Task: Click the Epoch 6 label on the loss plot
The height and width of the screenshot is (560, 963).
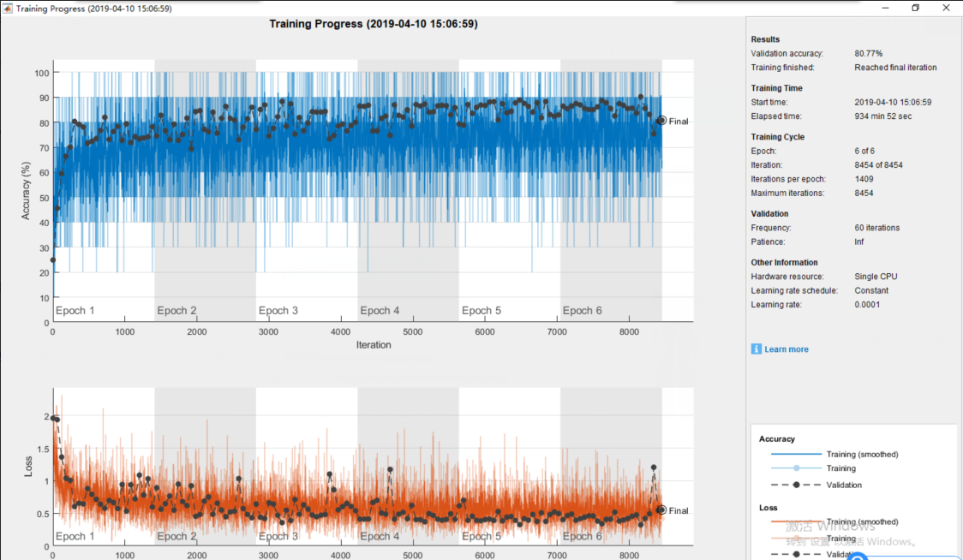Action: pyautogui.click(x=581, y=535)
